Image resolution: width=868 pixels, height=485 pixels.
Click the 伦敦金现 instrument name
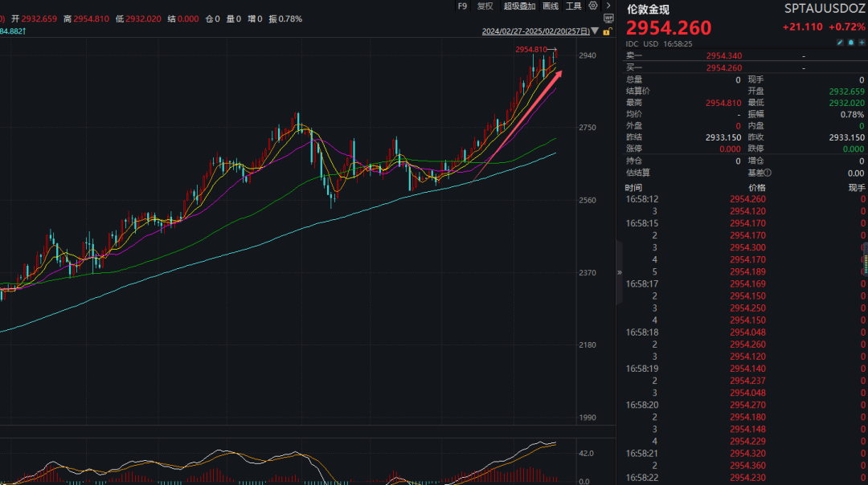coord(648,10)
